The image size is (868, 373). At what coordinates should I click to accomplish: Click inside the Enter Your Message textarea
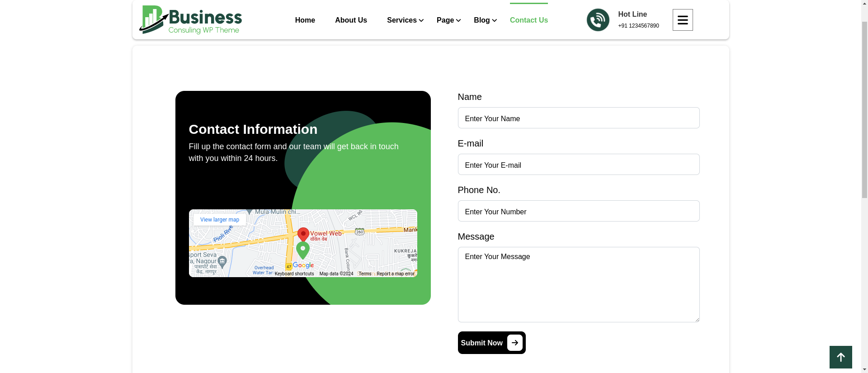(578, 284)
